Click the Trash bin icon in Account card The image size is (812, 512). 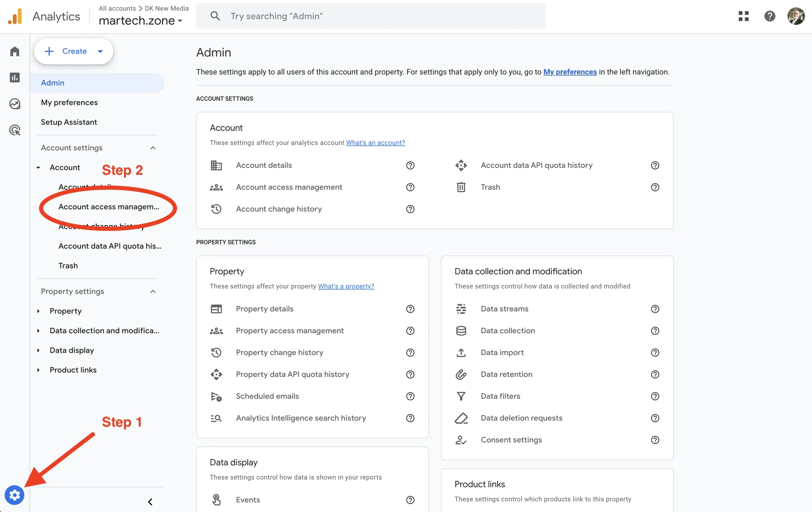coord(461,187)
